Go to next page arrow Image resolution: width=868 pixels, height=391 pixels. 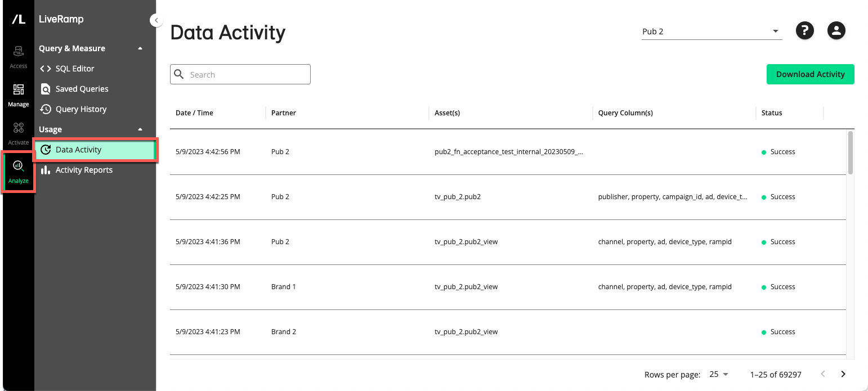(x=843, y=374)
